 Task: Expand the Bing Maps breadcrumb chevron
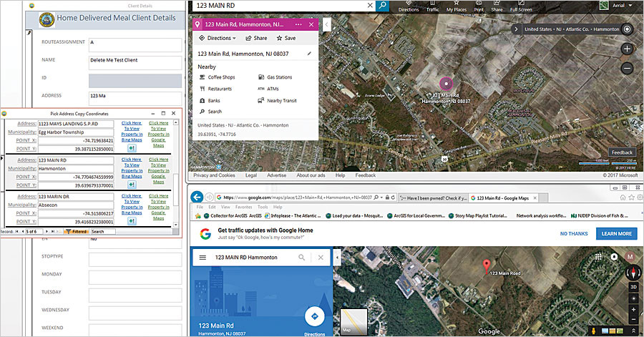pyautogui.click(x=516, y=29)
